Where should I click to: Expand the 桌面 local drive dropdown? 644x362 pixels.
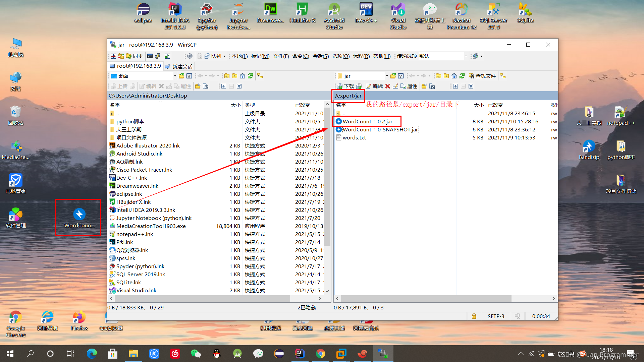point(175,76)
